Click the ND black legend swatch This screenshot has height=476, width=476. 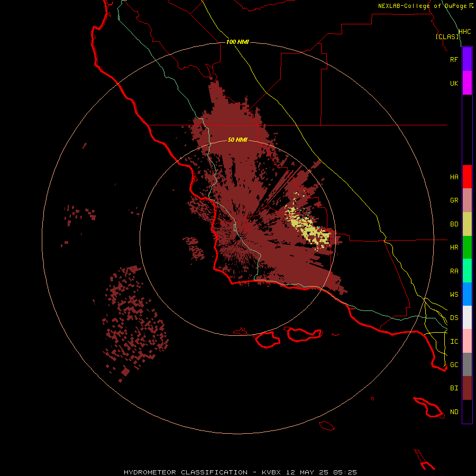(x=467, y=411)
